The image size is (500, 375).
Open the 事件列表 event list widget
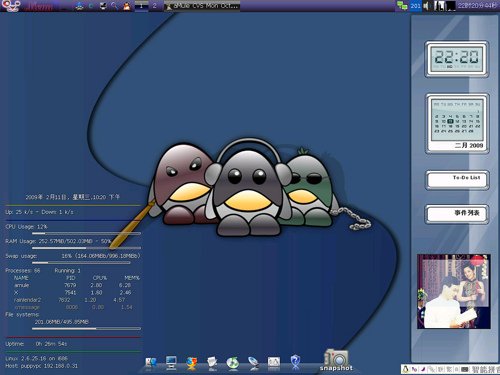click(457, 214)
